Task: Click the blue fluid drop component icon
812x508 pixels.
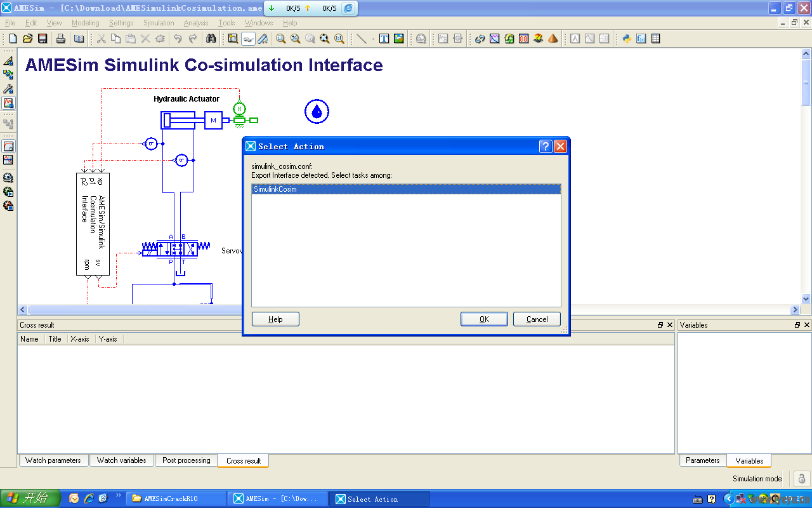Action: click(x=317, y=112)
